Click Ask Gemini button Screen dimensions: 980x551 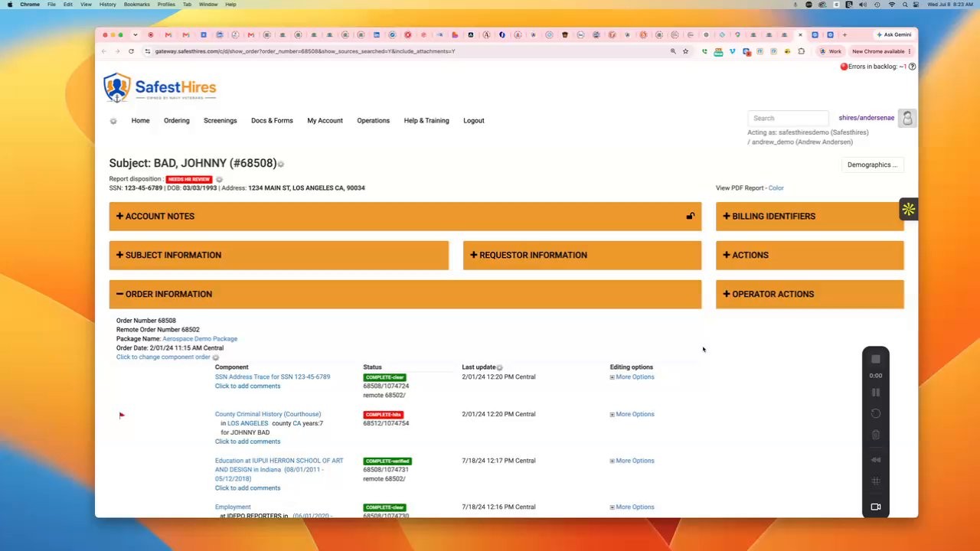[893, 34]
